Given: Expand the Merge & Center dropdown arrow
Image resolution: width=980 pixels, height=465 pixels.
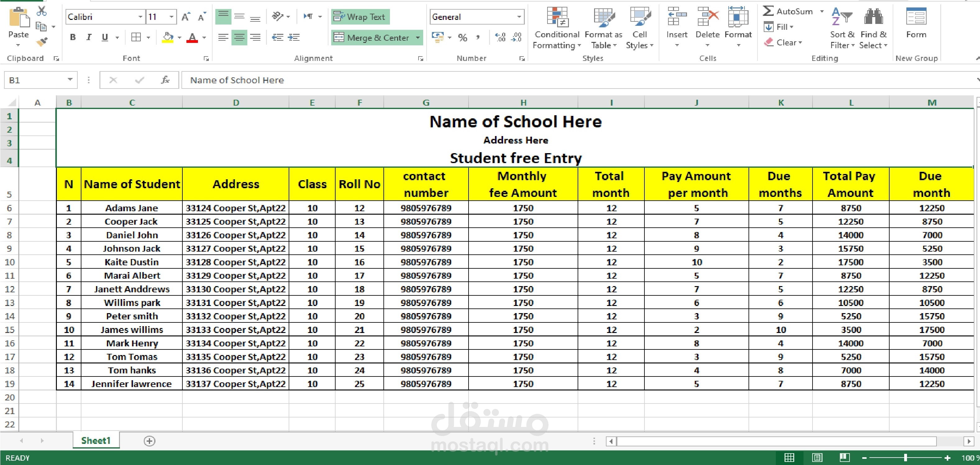Looking at the screenshot, I should click(x=418, y=37).
